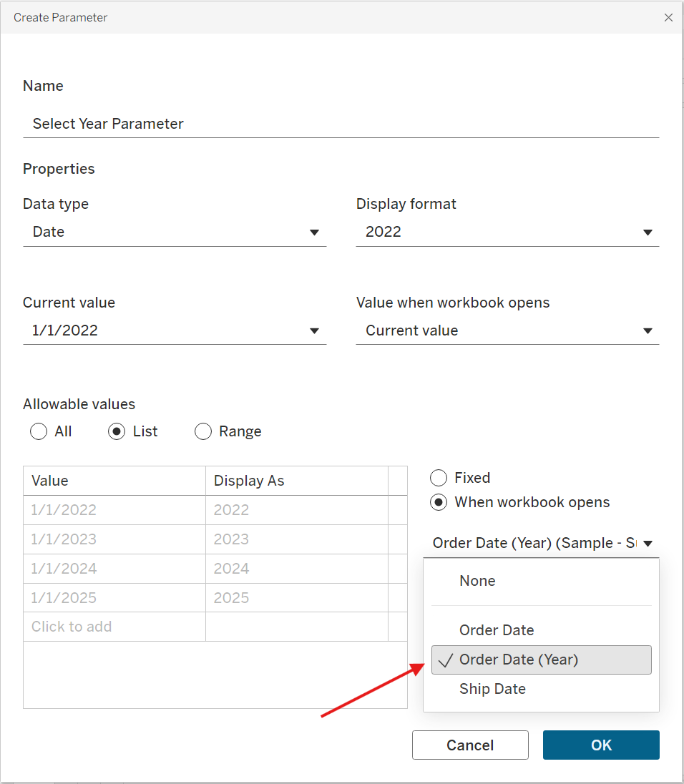Switch to the Fixed list option
Screen dimensions: 684x784
(x=439, y=478)
